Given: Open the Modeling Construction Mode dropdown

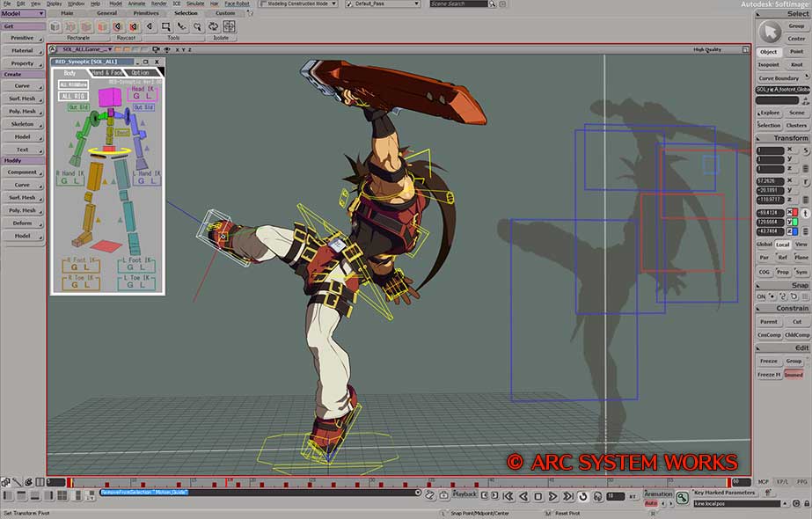Looking at the screenshot, I should pos(298,4).
